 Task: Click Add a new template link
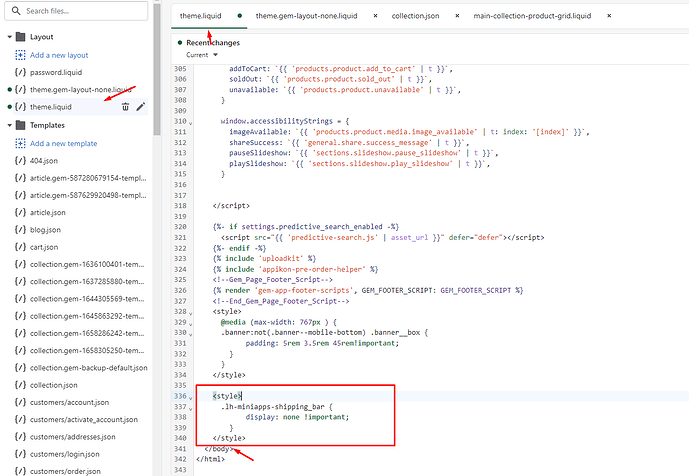coord(63,143)
